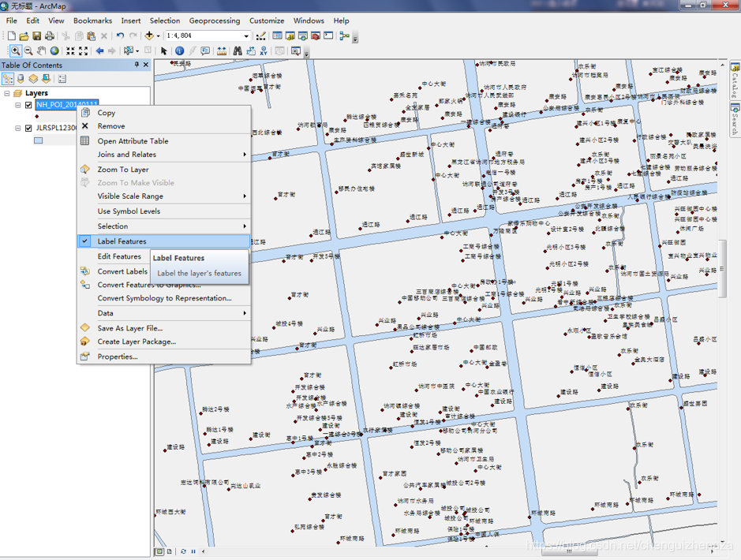Screen dimensions: 741x560
Task: Select the Zoom Out tool
Action: coord(28,51)
